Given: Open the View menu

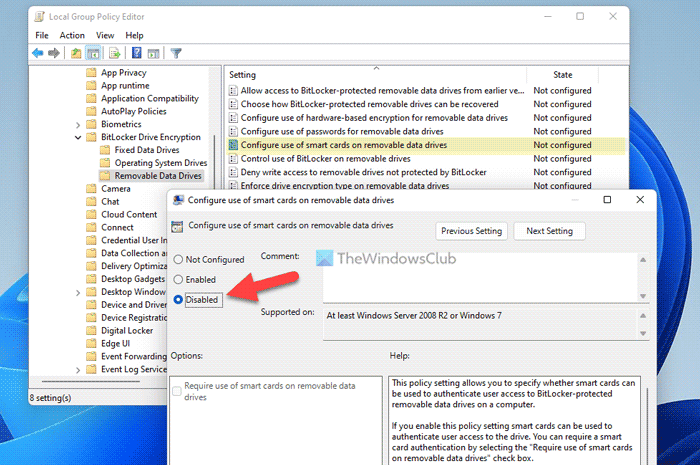Looking at the screenshot, I should click(x=105, y=35).
